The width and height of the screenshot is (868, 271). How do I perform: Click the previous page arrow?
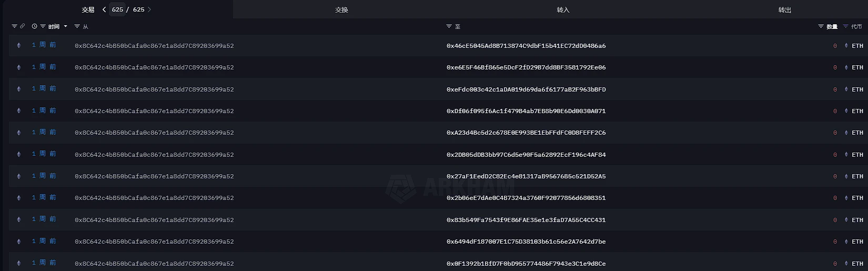tap(104, 9)
